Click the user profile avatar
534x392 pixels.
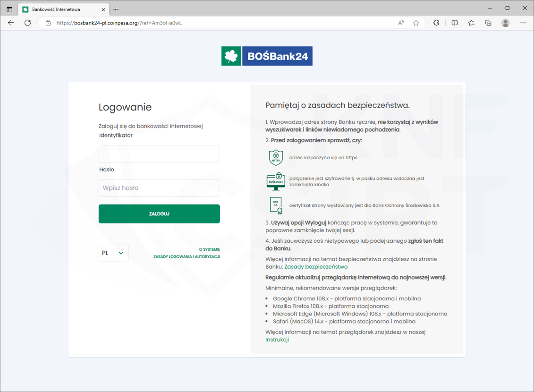tap(506, 23)
